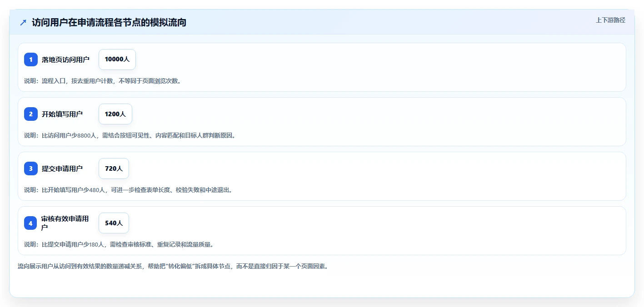Click the note about 比提交申请用户少180人

point(119,244)
